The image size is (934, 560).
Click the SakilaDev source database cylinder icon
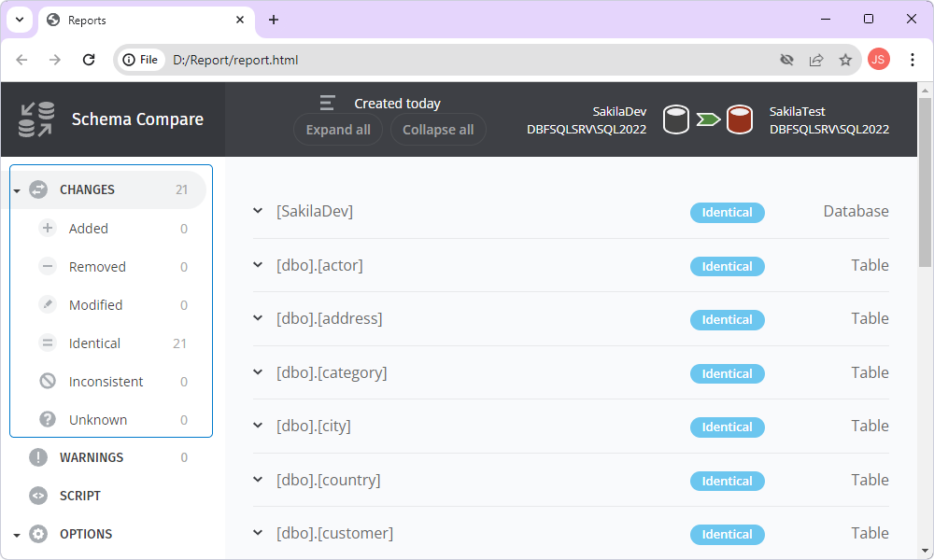click(676, 119)
